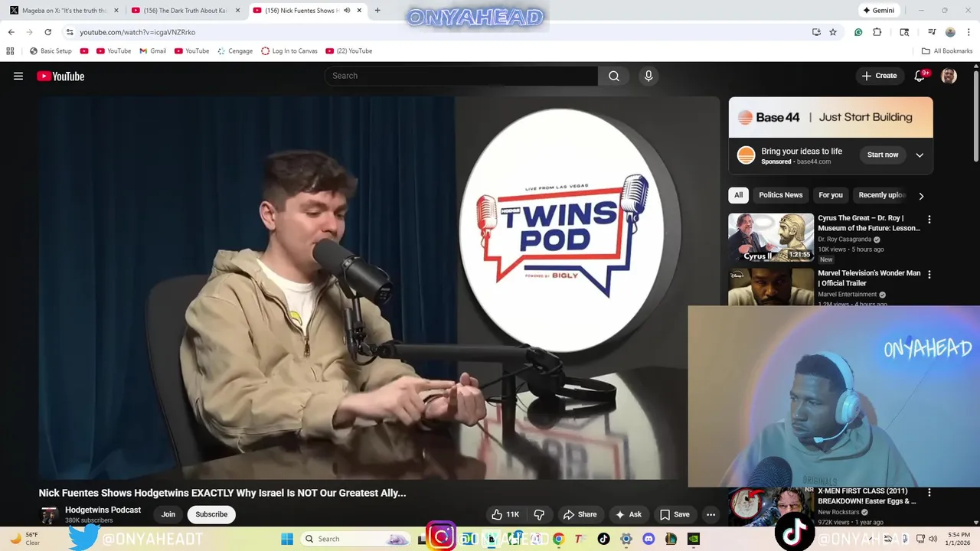This screenshot has width=980, height=551.
Task: Open Gmail bookmark
Action: tap(152, 51)
